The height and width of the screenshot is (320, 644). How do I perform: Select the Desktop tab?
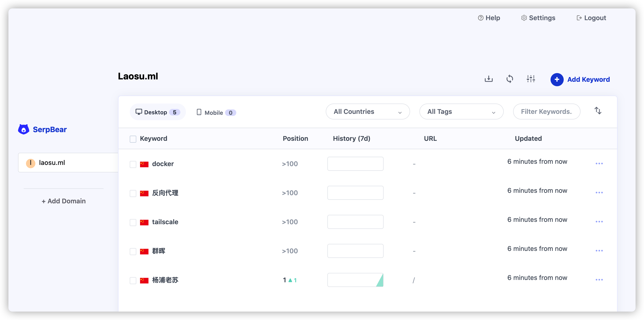coord(158,112)
